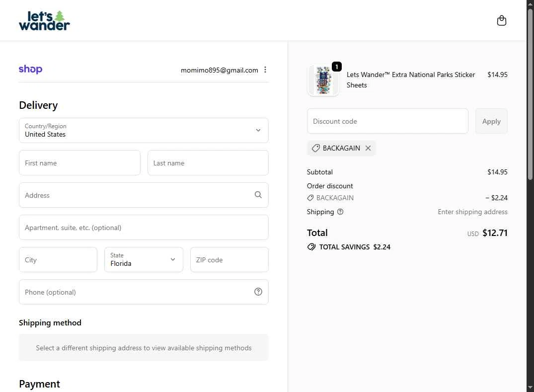The image size is (534, 392).
Task: Click the total savings tag icon
Action: click(311, 247)
